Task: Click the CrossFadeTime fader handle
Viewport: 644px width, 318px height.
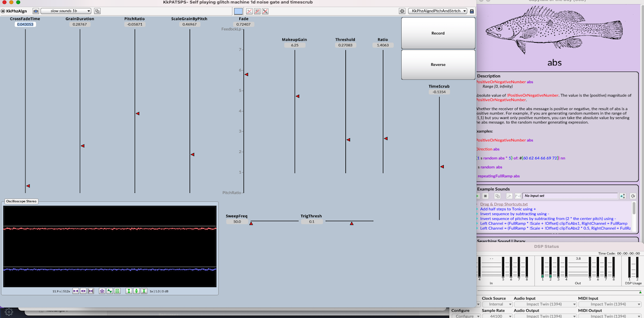Action: pos(28,186)
